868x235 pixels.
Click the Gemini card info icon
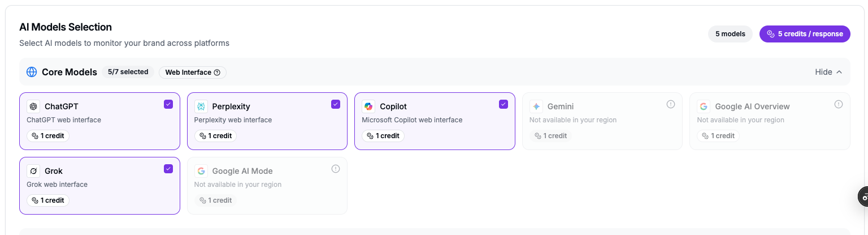671,104
